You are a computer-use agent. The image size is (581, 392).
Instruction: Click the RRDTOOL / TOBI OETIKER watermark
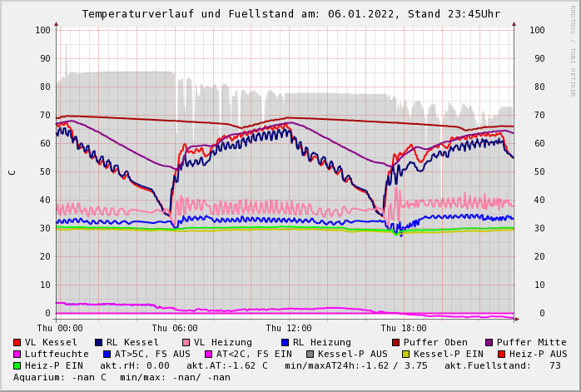tap(572, 50)
